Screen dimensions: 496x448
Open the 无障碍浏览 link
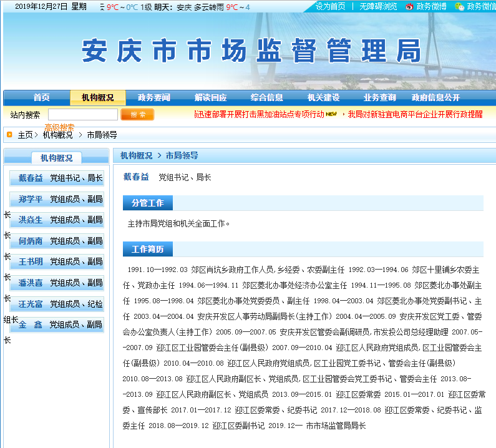(x=378, y=6)
